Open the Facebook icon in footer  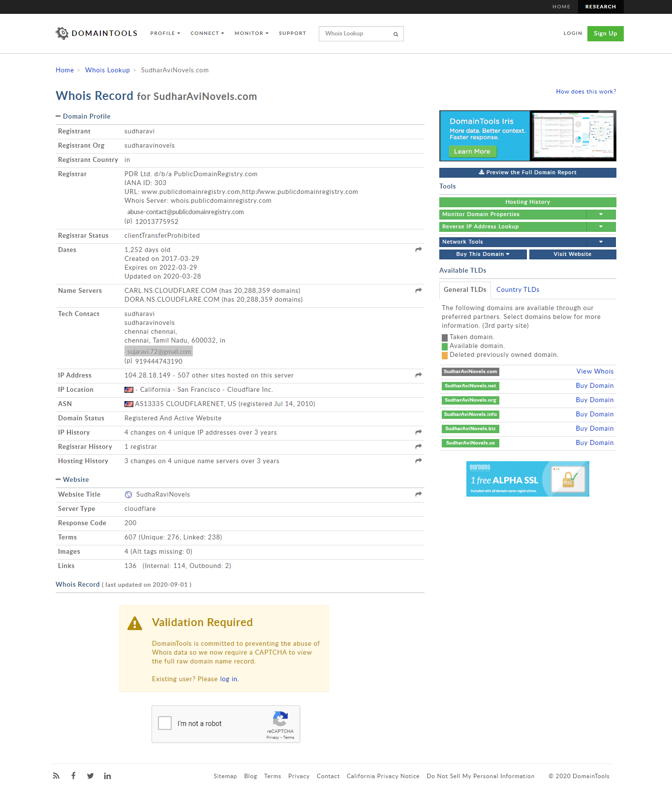(73, 776)
